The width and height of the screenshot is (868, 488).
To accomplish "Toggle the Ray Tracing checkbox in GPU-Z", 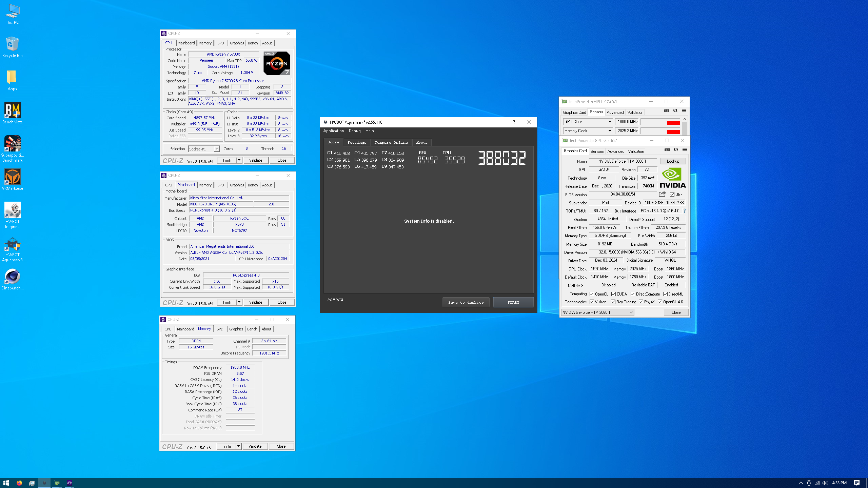I will (613, 302).
